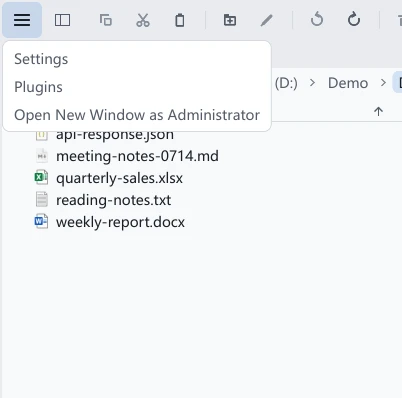
Task: Select the file api-response.json
Action: (x=115, y=135)
